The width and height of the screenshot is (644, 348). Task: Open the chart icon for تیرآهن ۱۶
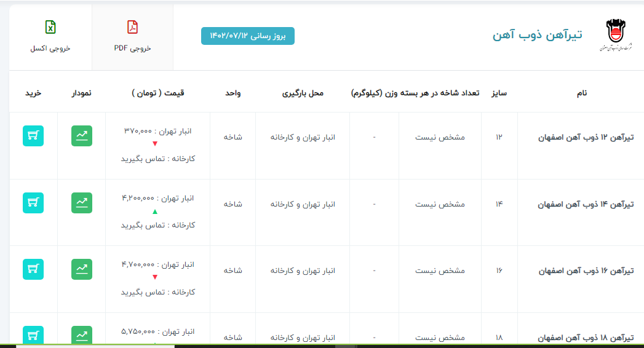81,269
